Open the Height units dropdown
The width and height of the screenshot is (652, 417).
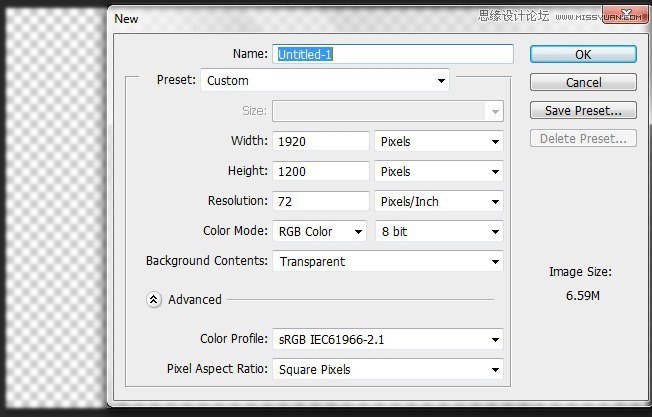coord(439,171)
